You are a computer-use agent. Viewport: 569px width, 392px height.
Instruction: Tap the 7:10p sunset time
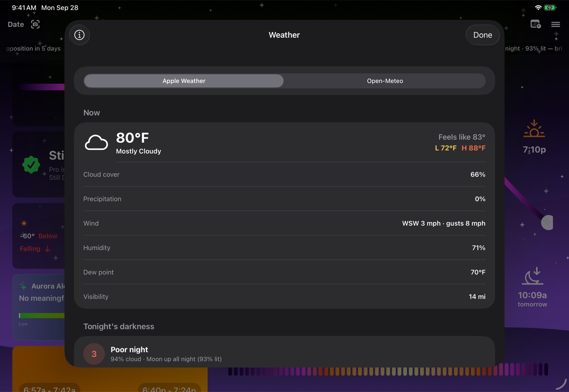(534, 150)
